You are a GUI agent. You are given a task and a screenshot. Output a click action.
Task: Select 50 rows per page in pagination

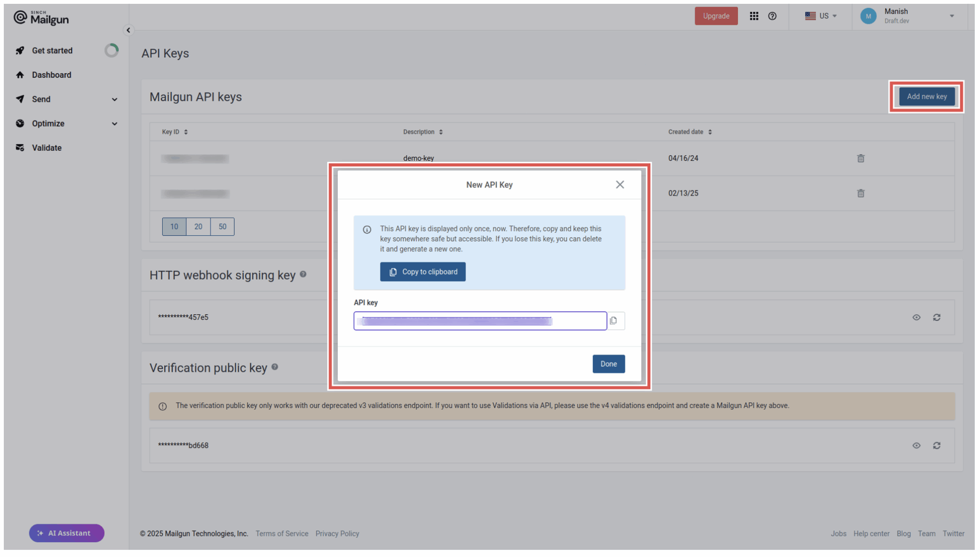[x=222, y=227]
